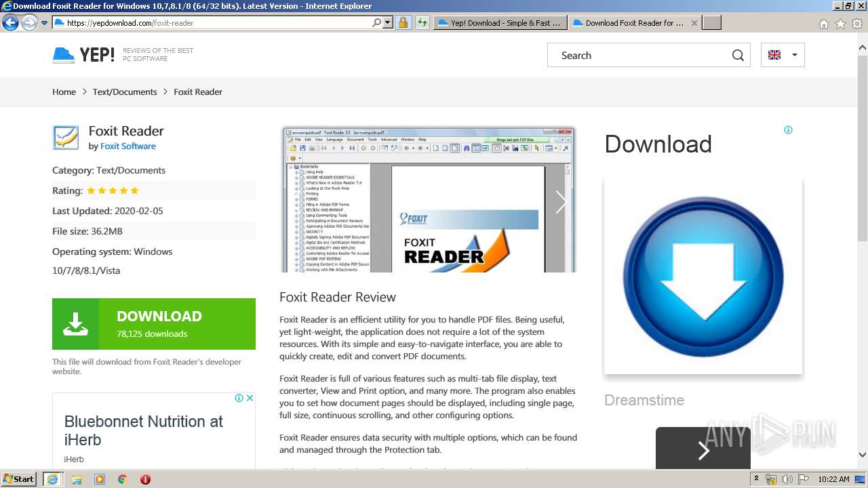Open the File Explorer taskbar icon
The image size is (868, 488).
pyautogui.click(x=77, y=479)
